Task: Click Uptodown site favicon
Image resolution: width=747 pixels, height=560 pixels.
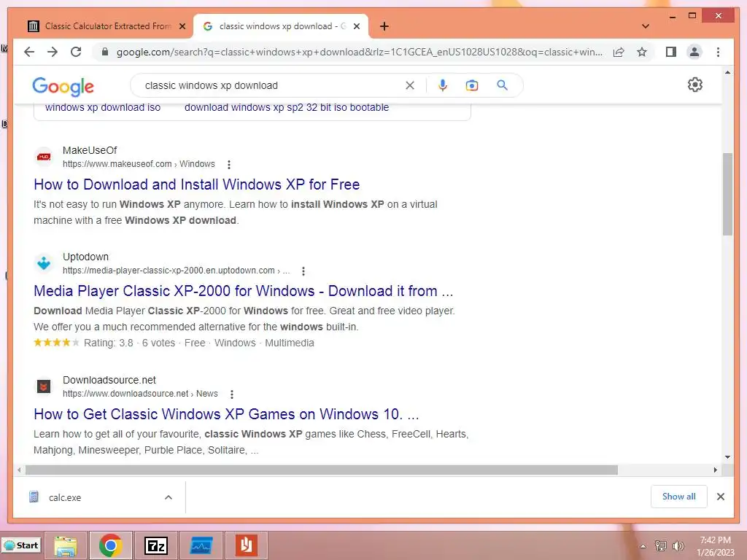Action: pyautogui.click(x=44, y=262)
